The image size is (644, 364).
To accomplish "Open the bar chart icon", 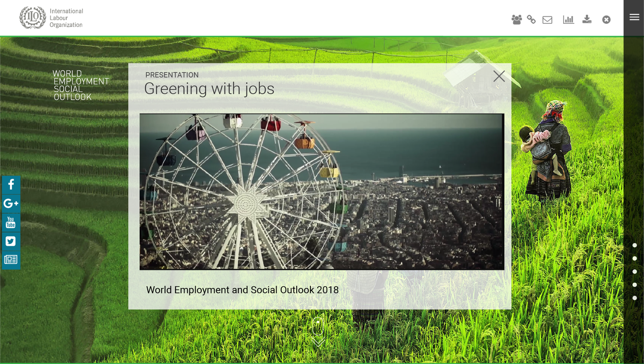I will (x=568, y=19).
